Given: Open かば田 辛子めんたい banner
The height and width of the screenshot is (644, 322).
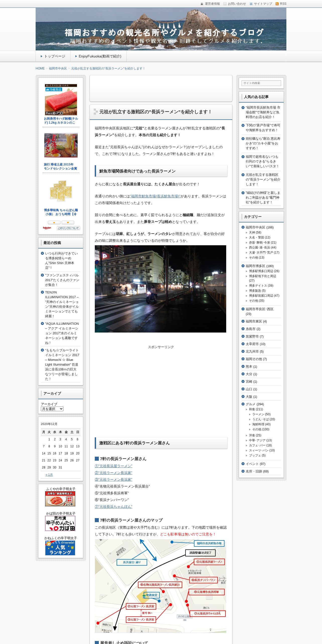Looking at the screenshot, I should pos(60,523).
